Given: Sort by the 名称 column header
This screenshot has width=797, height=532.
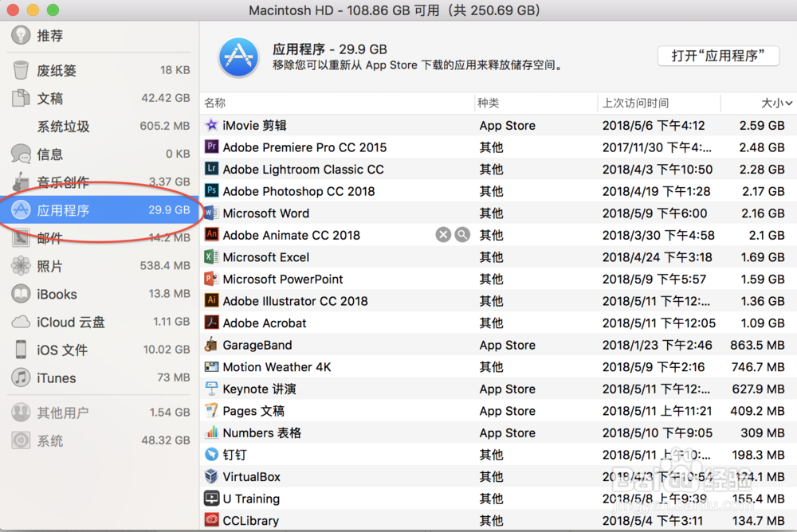Looking at the screenshot, I should point(215,103).
